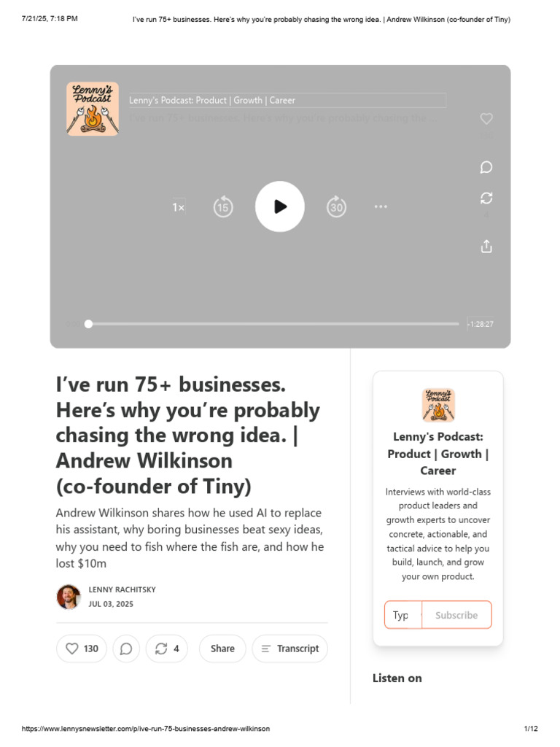The height and width of the screenshot is (747, 560).
Task: Click the Lenny's Podcast cover art in player
Action: coord(93,109)
